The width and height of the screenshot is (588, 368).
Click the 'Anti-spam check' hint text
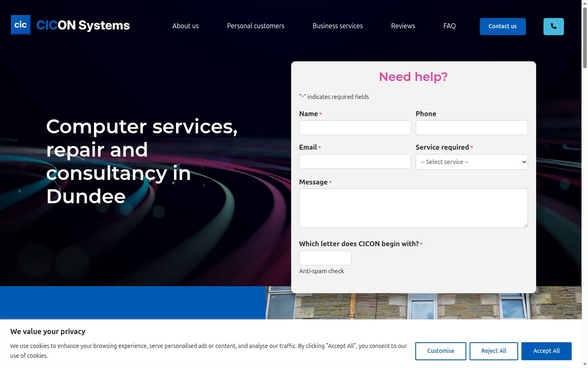[x=321, y=271]
